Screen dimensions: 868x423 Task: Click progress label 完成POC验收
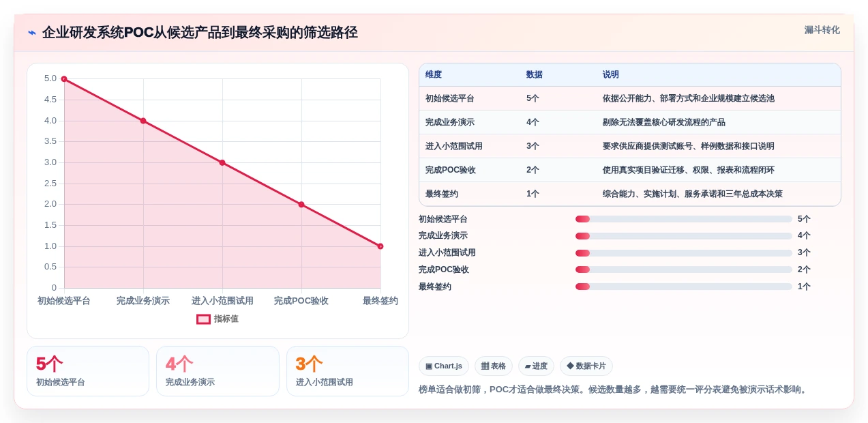click(444, 269)
